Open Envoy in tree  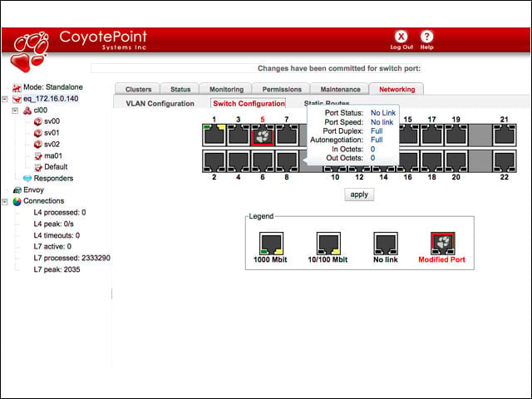[x=33, y=190]
